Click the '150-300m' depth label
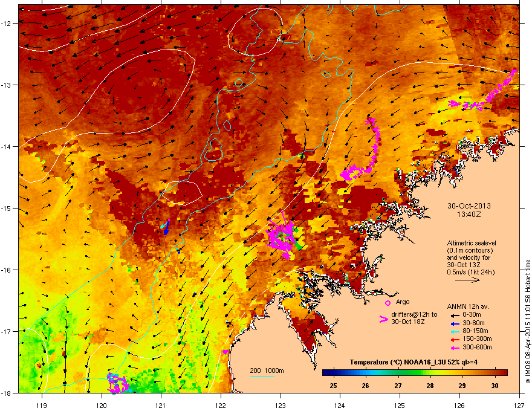The width and height of the screenshot is (532, 411). pos(478,338)
